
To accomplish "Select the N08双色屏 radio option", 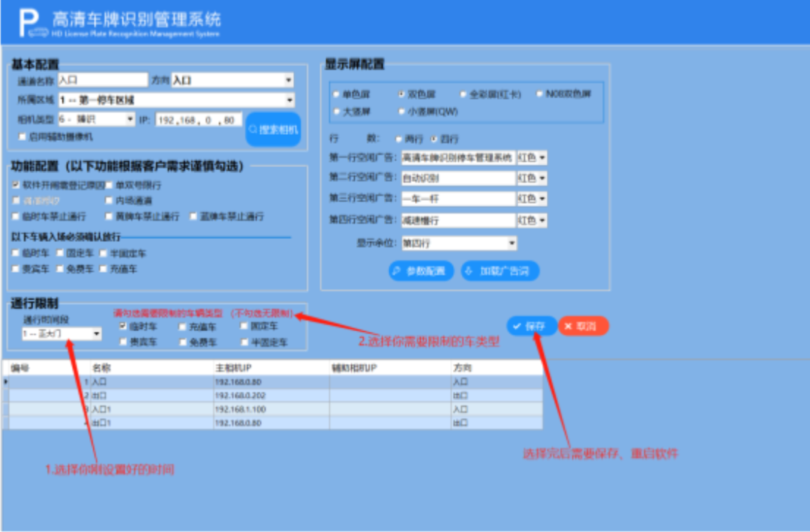I will 539,94.
